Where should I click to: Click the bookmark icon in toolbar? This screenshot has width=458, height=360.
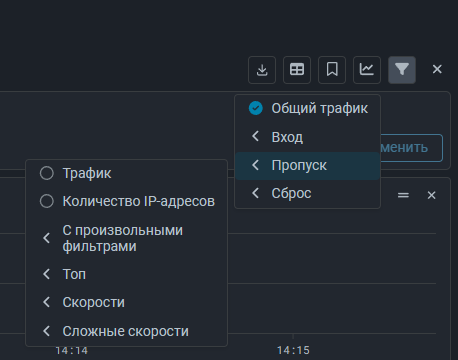click(332, 70)
